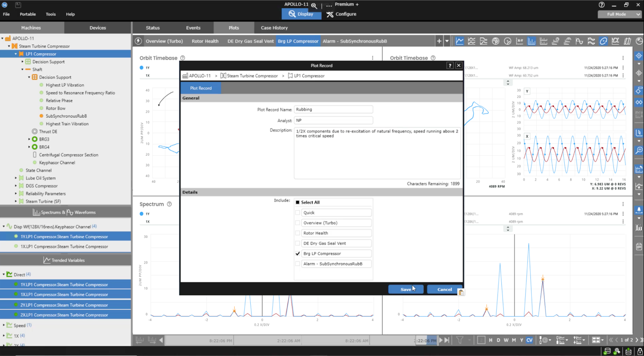The image size is (644, 356).
Task: Check the Alarm - SubSynchronousRubB checkbox
Action: tap(297, 264)
